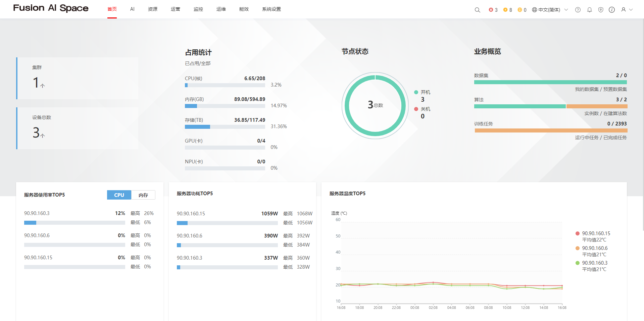View minor alarms with count 0

[x=521, y=10]
